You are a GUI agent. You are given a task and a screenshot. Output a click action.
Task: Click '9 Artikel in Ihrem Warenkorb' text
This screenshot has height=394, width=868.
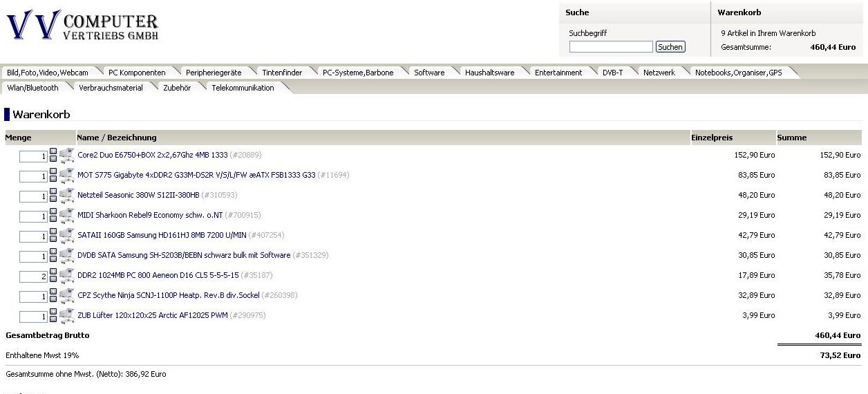point(768,33)
